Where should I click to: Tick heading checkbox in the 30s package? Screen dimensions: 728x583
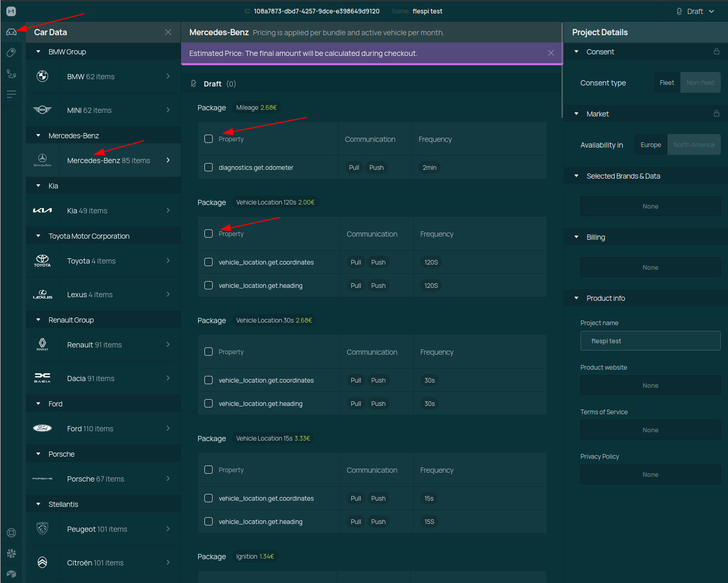tap(209, 403)
